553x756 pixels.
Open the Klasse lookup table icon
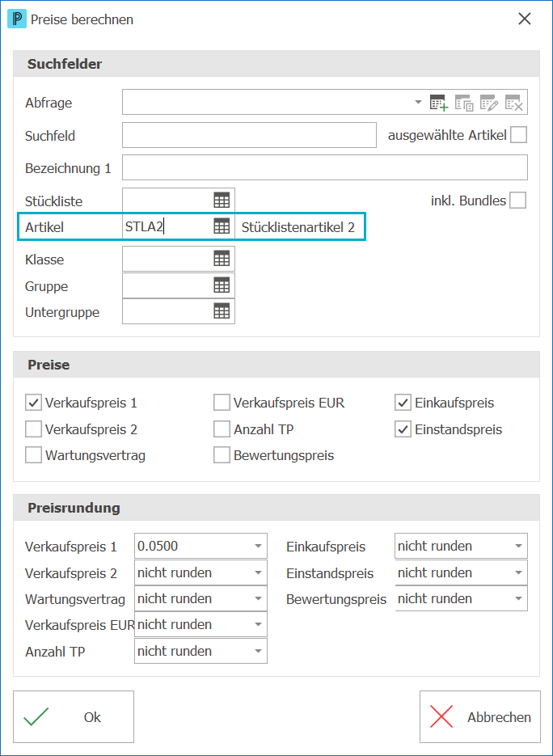tap(222, 260)
